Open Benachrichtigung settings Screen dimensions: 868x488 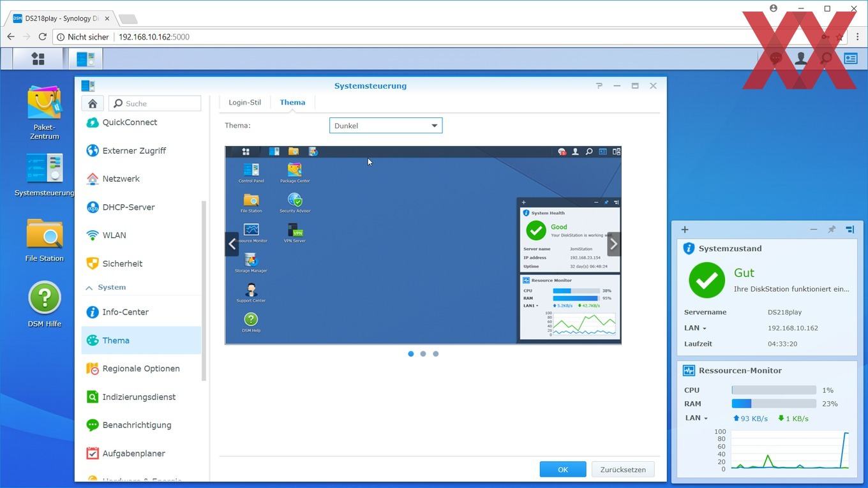pos(141,425)
